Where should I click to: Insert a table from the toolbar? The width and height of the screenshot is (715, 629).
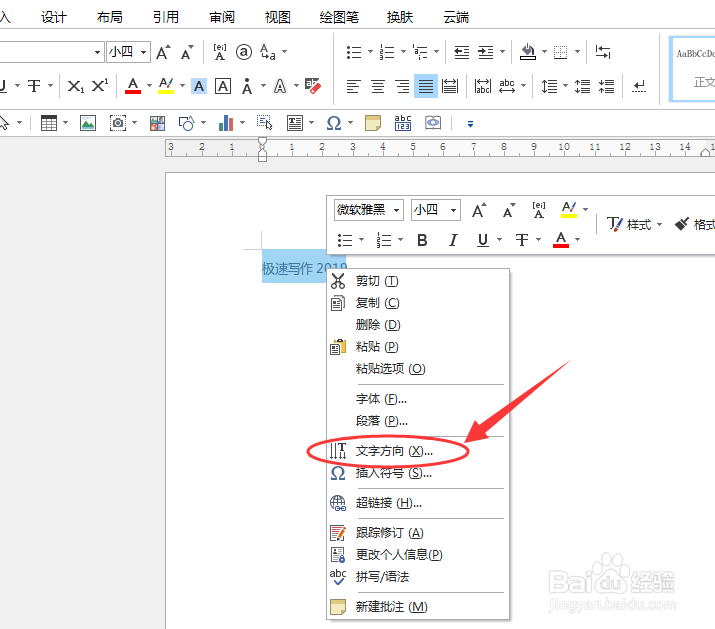point(49,123)
